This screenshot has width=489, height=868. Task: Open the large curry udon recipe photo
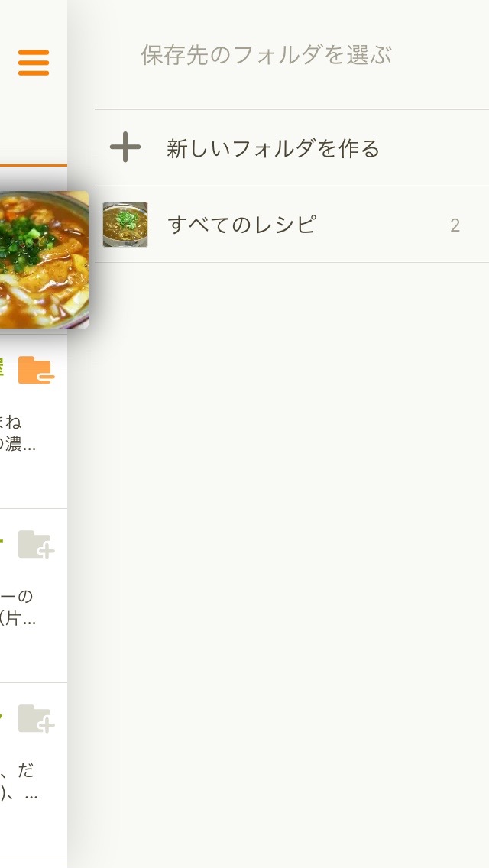coord(44,260)
